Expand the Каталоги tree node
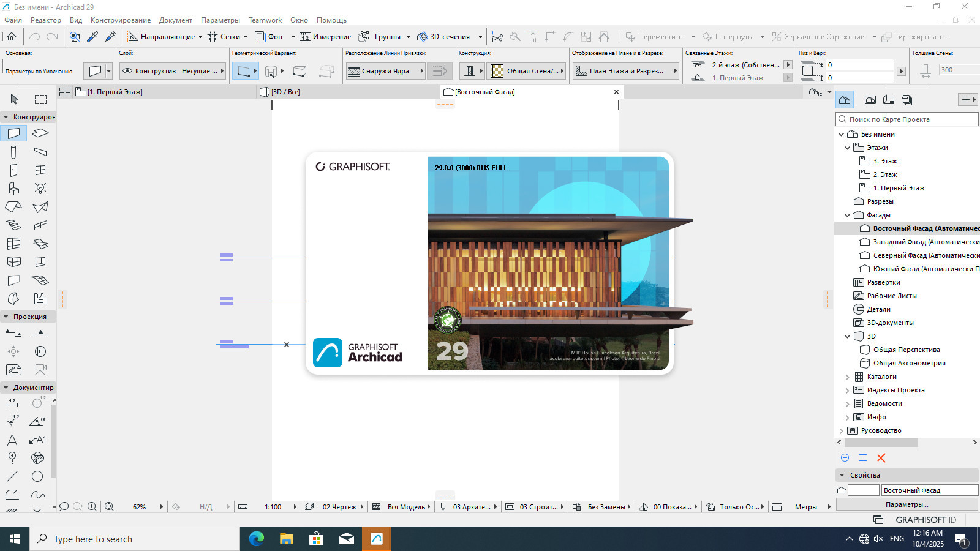This screenshot has width=980, height=551. (848, 377)
